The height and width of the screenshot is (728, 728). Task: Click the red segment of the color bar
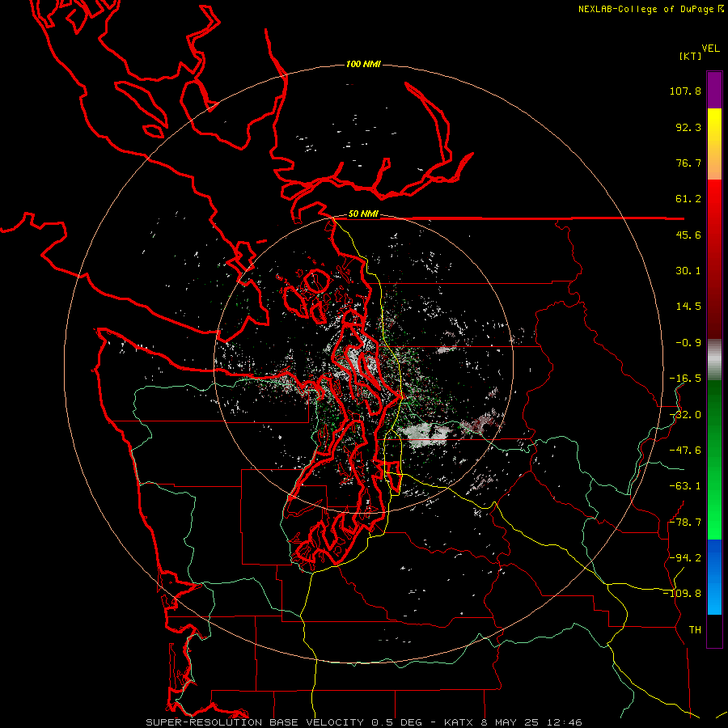(714, 259)
